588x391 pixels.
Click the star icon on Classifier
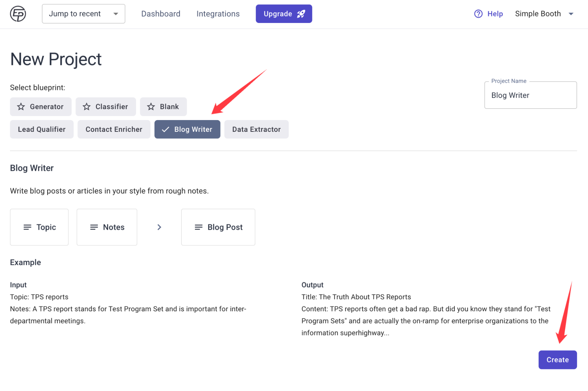click(86, 107)
